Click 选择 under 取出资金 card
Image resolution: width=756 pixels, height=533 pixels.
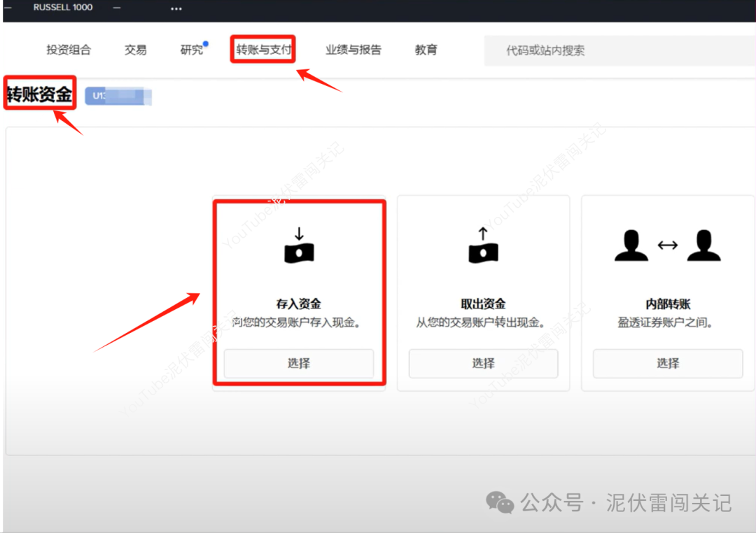click(483, 363)
